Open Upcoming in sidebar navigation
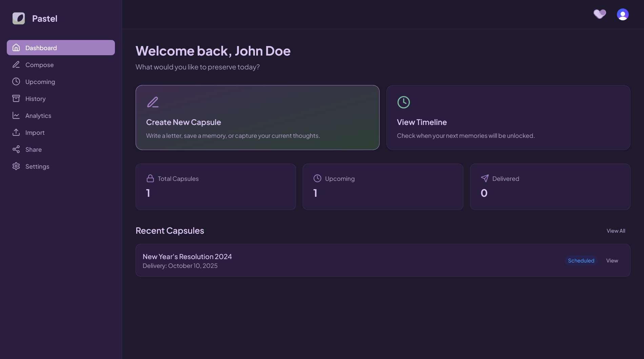644x359 pixels. (40, 82)
